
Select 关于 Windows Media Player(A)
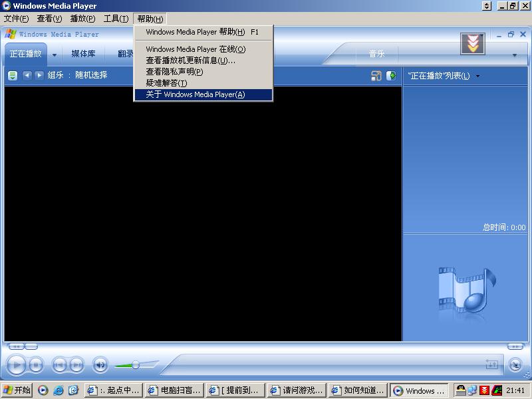point(203,94)
